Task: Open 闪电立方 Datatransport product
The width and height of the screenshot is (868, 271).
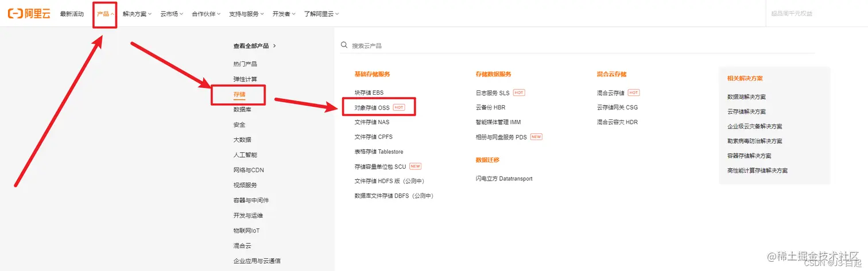Action: coord(504,179)
